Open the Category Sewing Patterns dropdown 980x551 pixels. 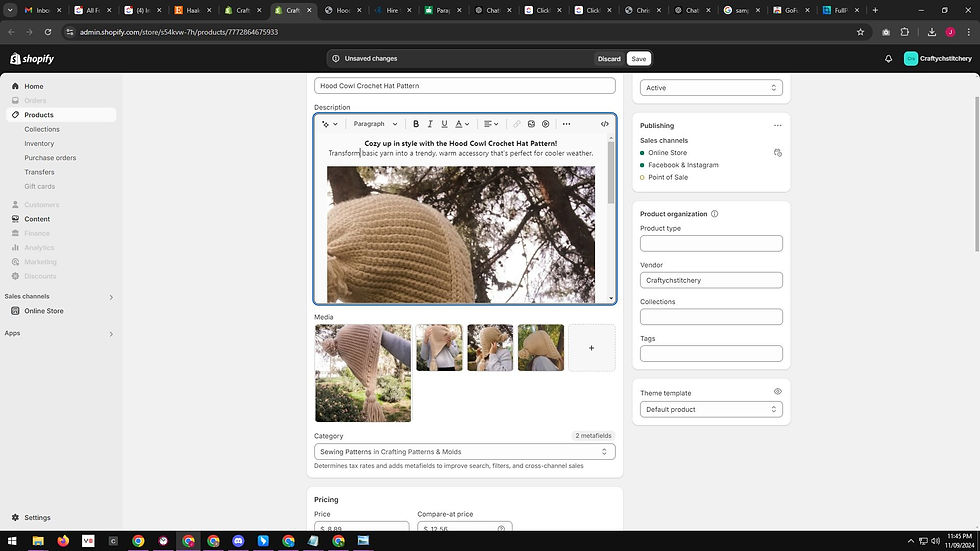pos(464,452)
